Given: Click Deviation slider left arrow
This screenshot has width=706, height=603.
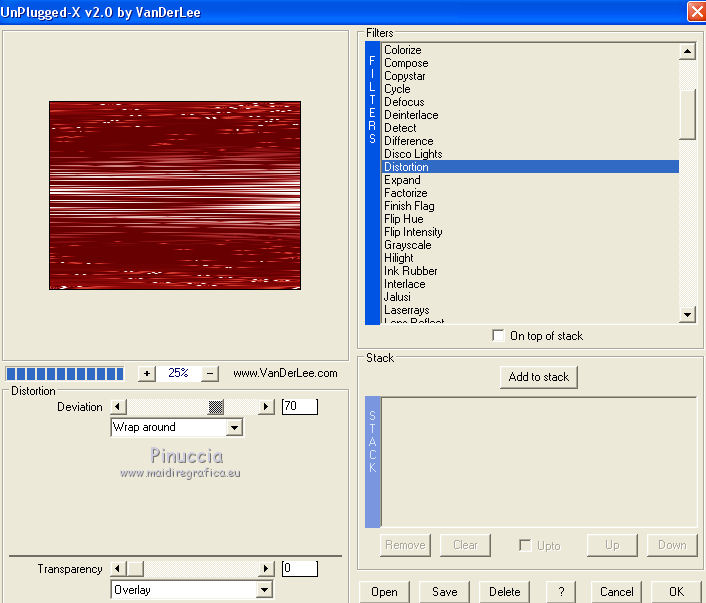Looking at the screenshot, I should (x=118, y=407).
